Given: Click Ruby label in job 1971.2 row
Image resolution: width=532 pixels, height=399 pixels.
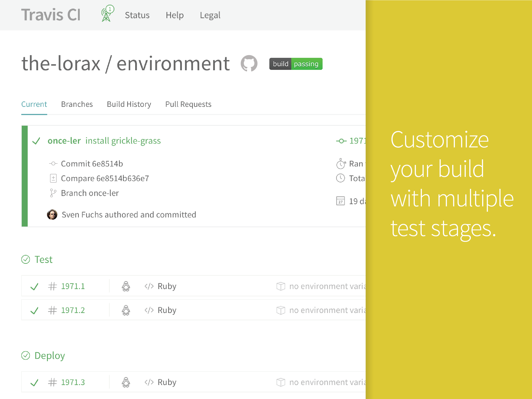Looking at the screenshot, I should (167, 310).
